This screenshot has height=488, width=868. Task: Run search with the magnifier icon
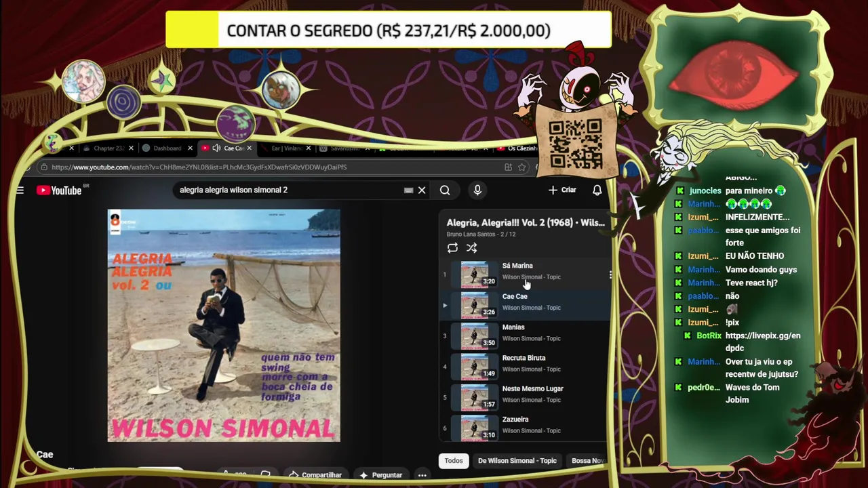pos(445,190)
